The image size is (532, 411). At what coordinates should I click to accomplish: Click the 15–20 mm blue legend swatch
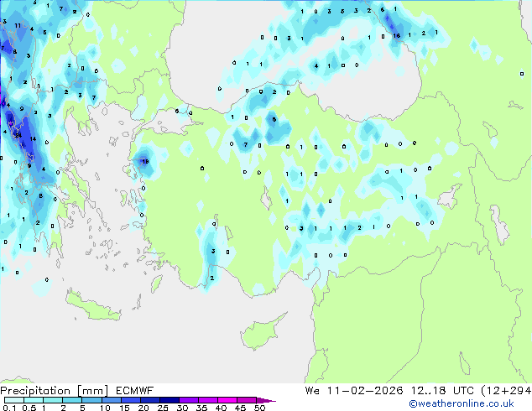(131, 400)
